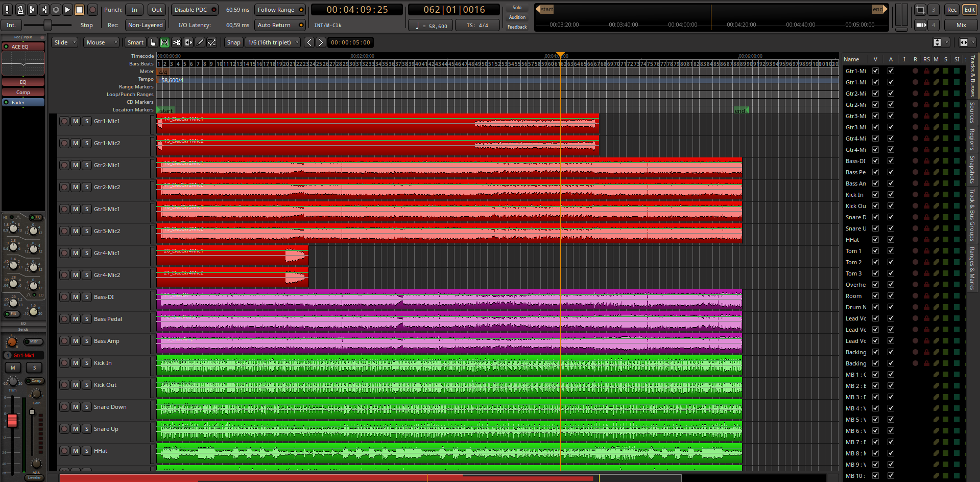Open the Regions sidebar tab
Screen dimensions: 980x482
coord(972,139)
